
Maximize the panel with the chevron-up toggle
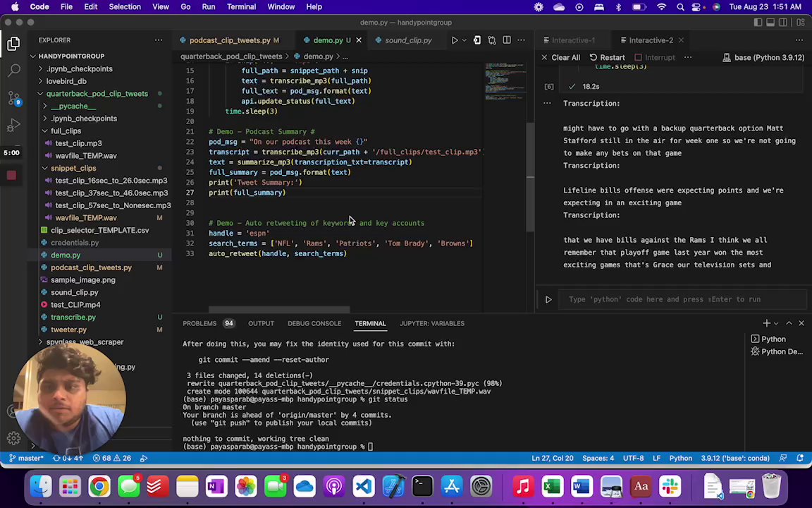[x=789, y=323]
